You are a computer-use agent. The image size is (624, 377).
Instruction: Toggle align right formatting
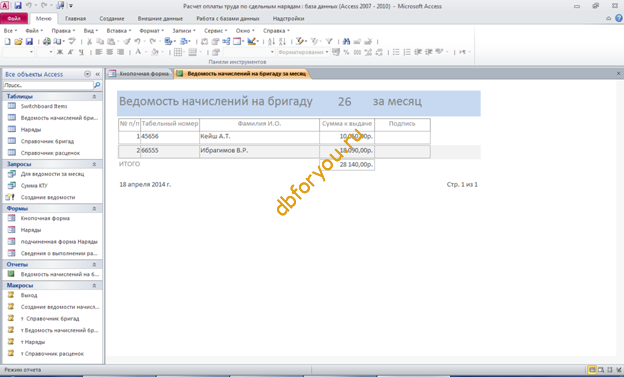tap(120, 52)
